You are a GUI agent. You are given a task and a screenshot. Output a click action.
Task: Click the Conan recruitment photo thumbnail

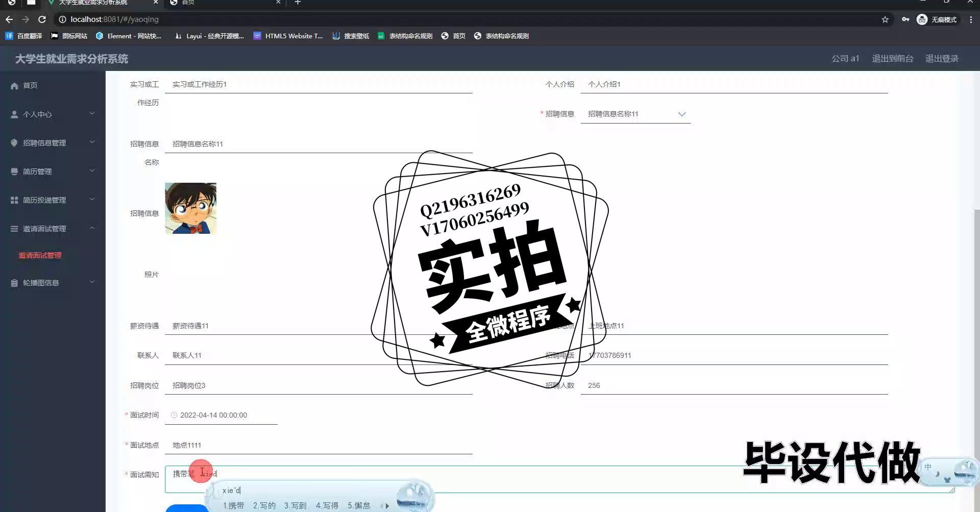[190, 208]
